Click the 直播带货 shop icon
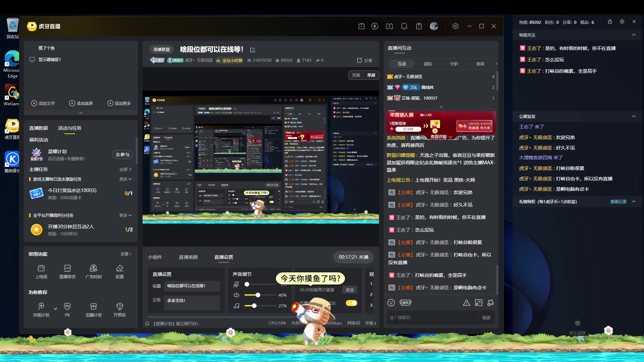This screenshot has width=644, height=362. pos(67,268)
